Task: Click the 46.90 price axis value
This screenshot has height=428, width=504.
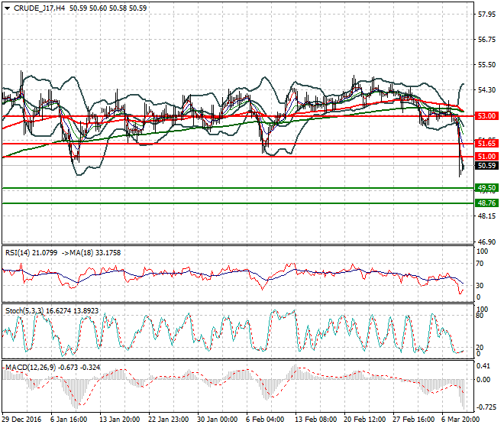Action: click(487, 242)
